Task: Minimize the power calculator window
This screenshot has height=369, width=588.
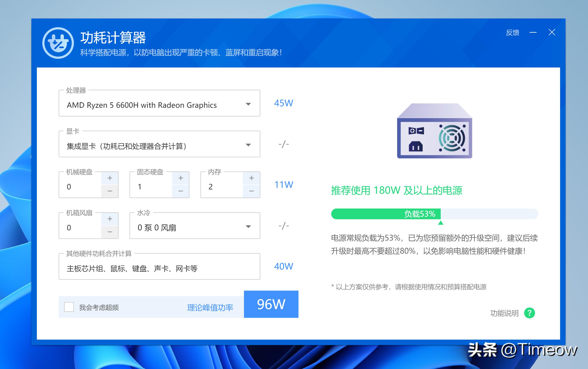Action: tap(533, 32)
